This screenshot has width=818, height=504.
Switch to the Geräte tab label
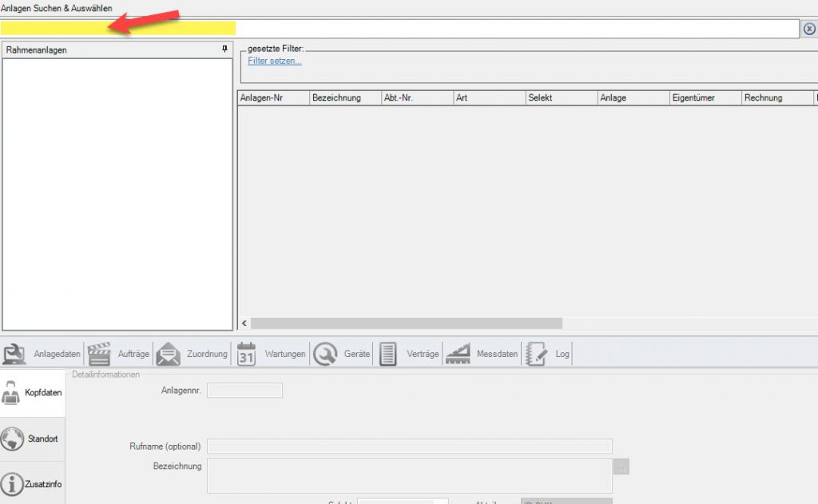[x=357, y=354]
